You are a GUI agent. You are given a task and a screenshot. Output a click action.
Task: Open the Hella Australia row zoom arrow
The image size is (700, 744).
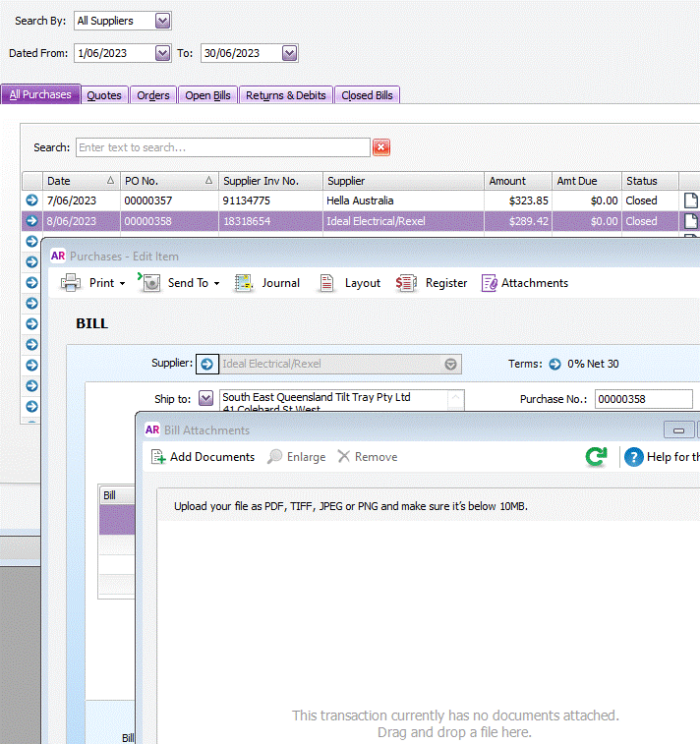[x=31, y=200]
